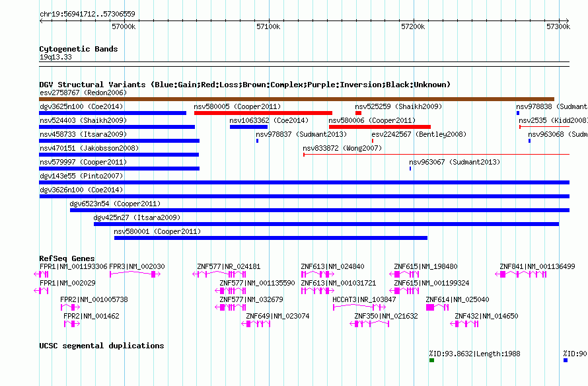Image resolution: width=588 pixels, height=386 pixels.
Task: Click the DGV Structural Variants track title
Action: pos(245,85)
